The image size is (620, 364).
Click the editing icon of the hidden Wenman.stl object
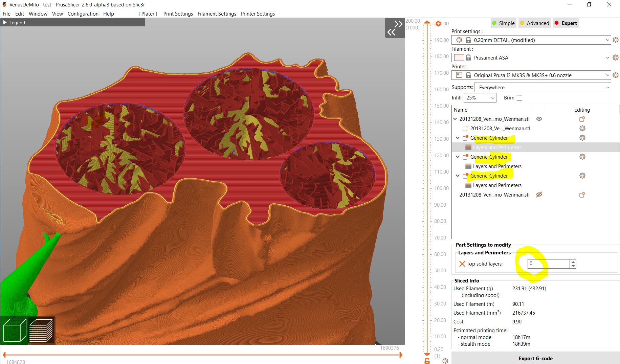(x=582, y=195)
